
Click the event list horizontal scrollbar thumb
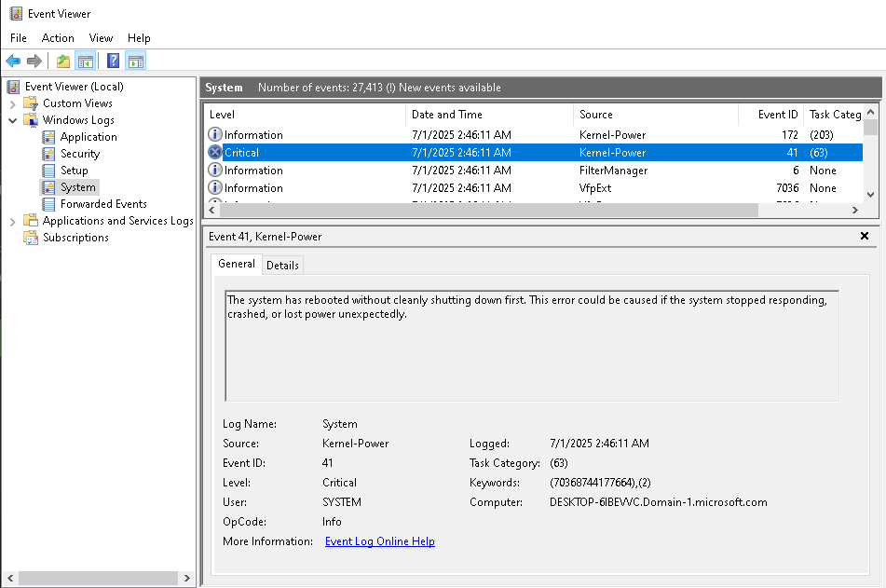[x=489, y=210]
